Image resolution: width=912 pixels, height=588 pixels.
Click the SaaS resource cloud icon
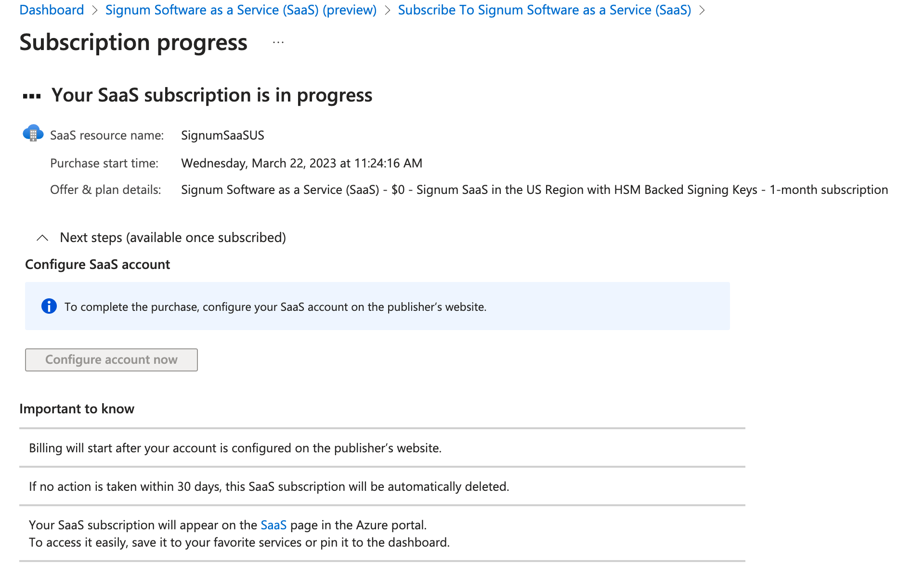pos(33,133)
